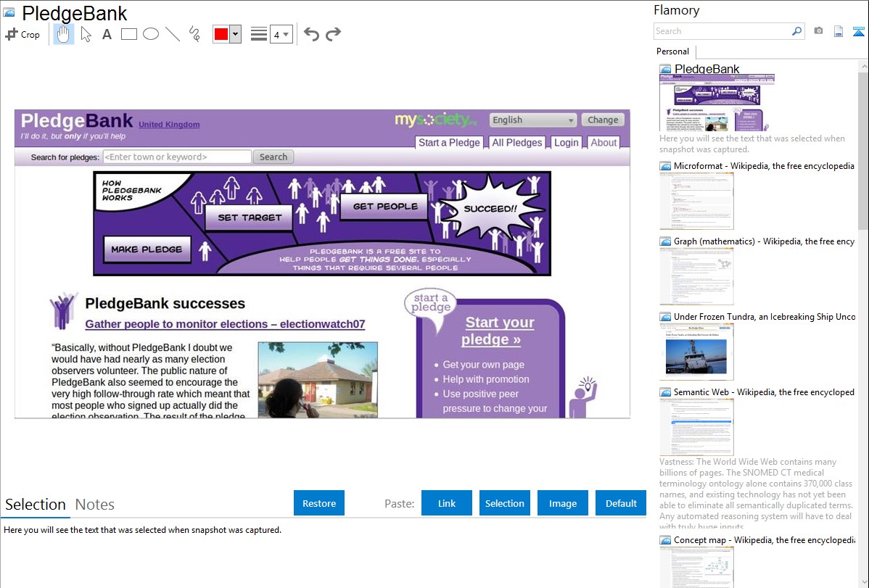This screenshot has width=869, height=588.
Task: Click the snapshot window icon beside the main PledgeBank title
Action: tap(9, 13)
